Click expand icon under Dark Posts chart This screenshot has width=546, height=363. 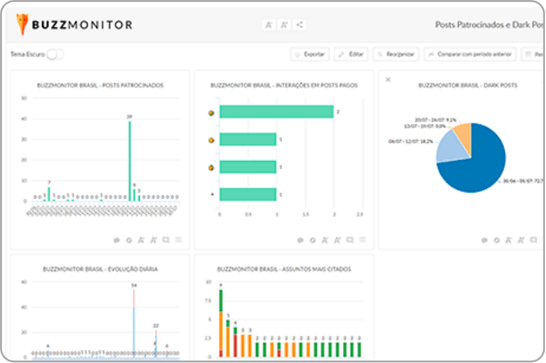[533, 240]
